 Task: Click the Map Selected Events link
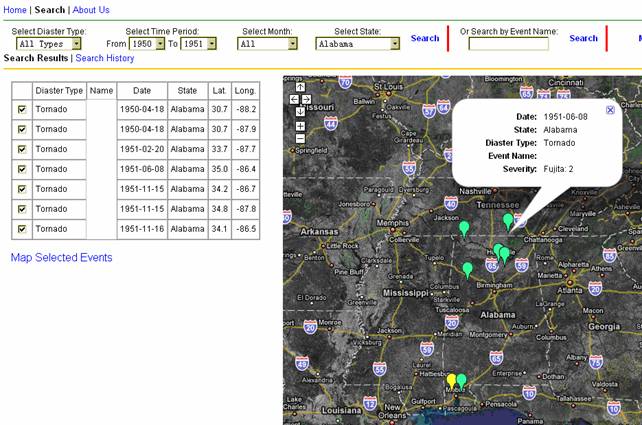point(61,258)
